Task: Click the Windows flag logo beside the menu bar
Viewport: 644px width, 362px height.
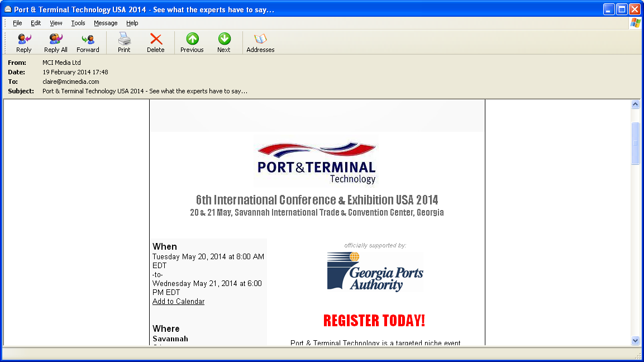Action: (635, 22)
